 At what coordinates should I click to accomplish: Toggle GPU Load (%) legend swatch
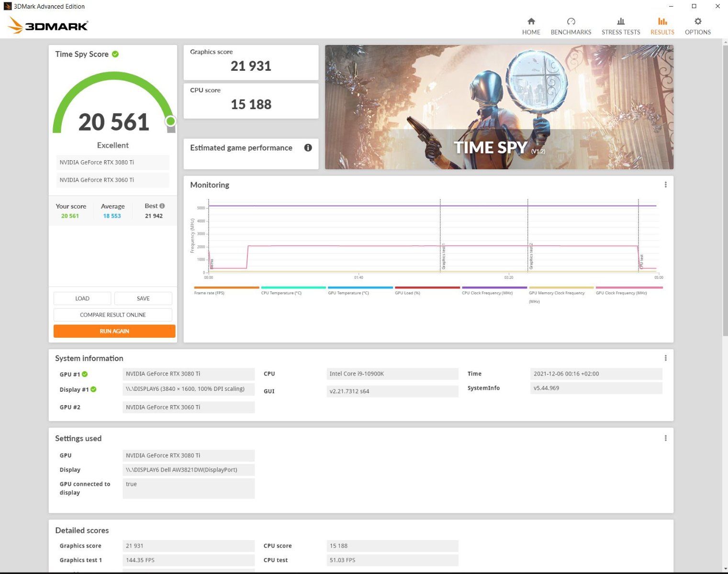(427, 287)
